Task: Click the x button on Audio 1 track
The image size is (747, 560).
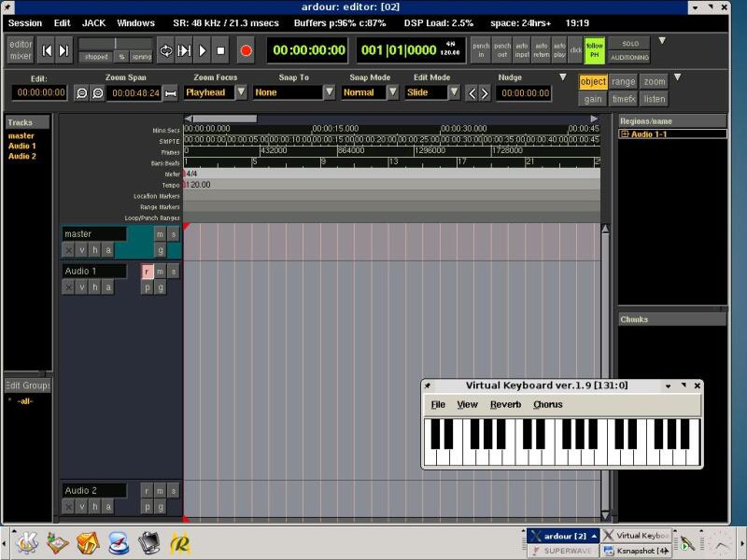Action: (x=68, y=287)
